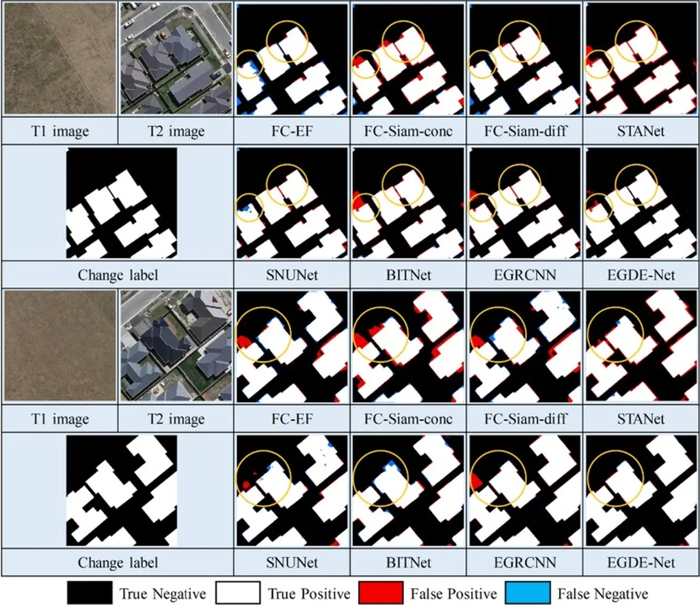Click the upper 'T1 image' caption
This screenshot has width=700, height=605.
pyautogui.click(x=60, y=131)
